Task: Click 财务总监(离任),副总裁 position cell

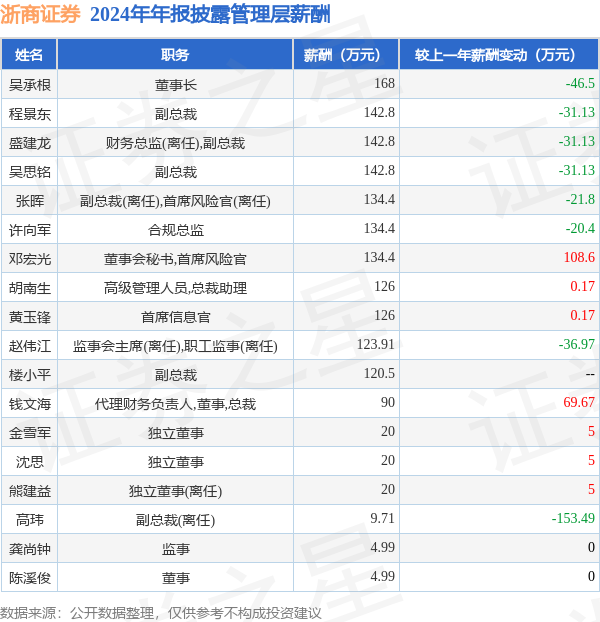Action: [x=175, y=143]
